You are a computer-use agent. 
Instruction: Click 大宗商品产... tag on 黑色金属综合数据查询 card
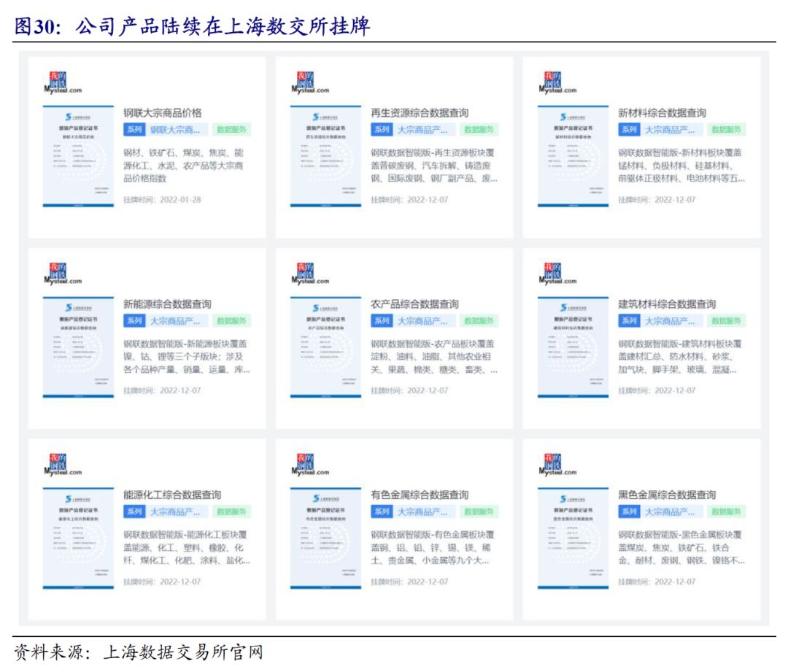[671, 511]
